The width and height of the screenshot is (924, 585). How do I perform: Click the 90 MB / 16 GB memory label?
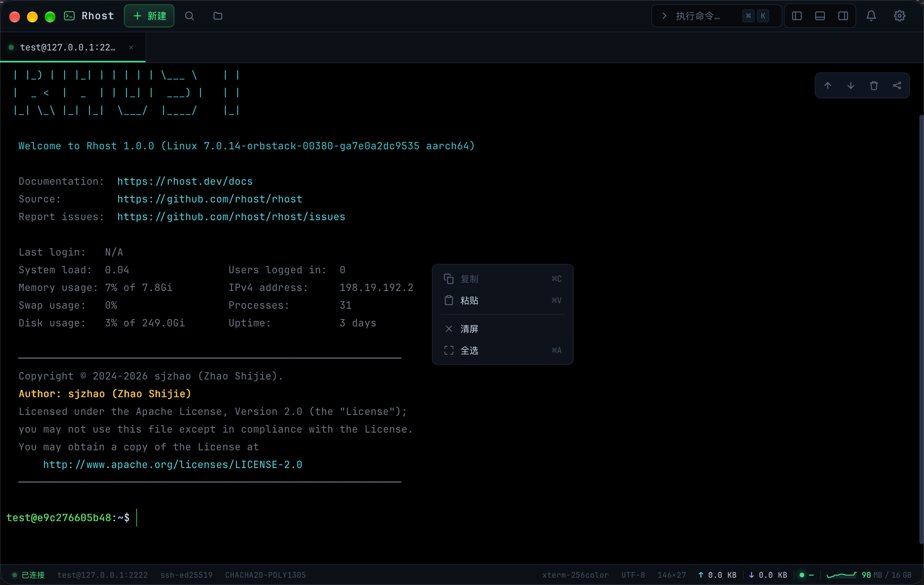pyautogui.click(x=887, y=575)
